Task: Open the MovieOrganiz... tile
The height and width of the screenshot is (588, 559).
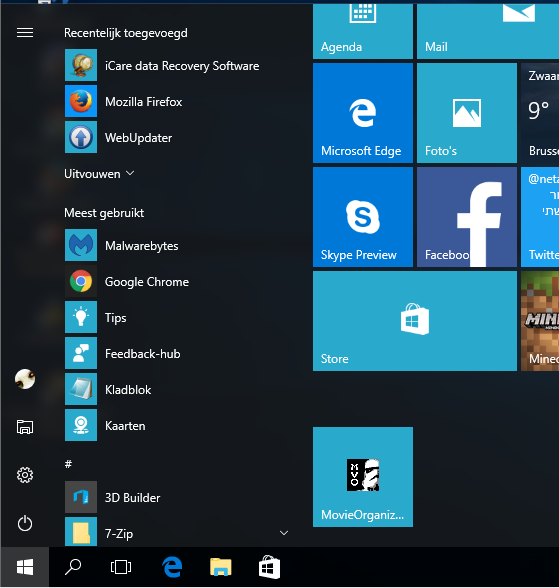Action: pos(363,477)
